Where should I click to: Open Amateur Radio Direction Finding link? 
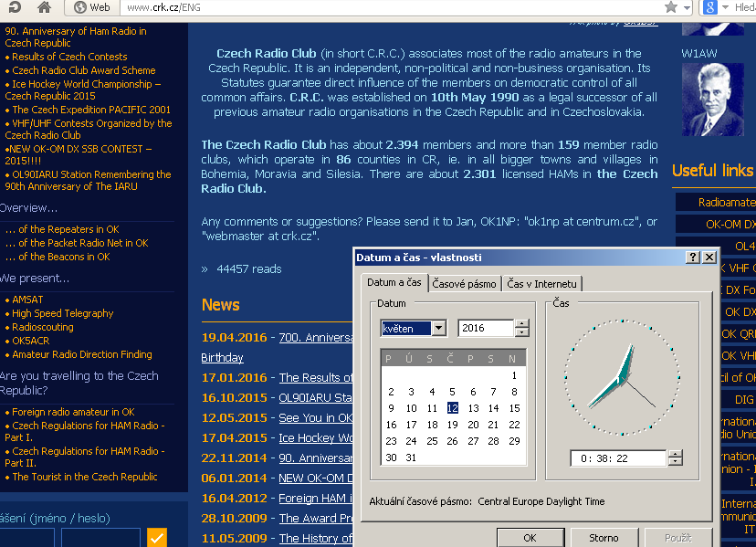pos(82,354)
